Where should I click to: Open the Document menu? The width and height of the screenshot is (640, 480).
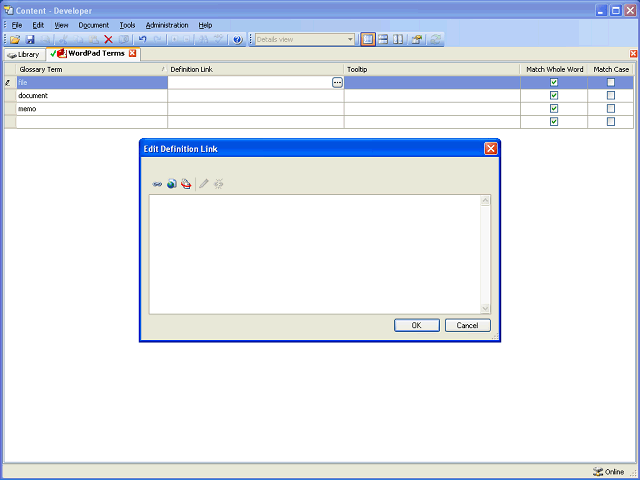[93, 25]
